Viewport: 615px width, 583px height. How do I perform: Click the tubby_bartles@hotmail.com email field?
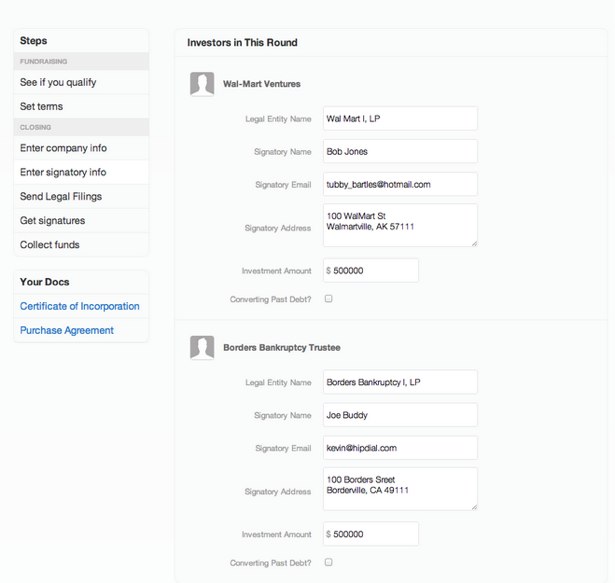399,184
